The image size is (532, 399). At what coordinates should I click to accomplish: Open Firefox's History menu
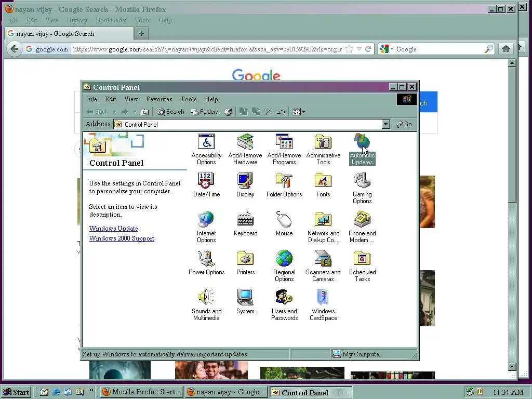(77, 20)
